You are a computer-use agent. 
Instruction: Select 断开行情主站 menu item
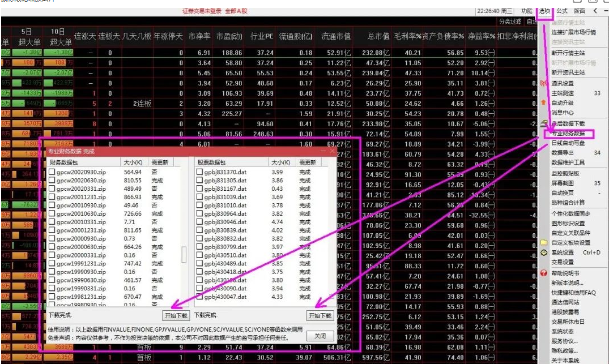pyautogui.click(x=568, y=53)
